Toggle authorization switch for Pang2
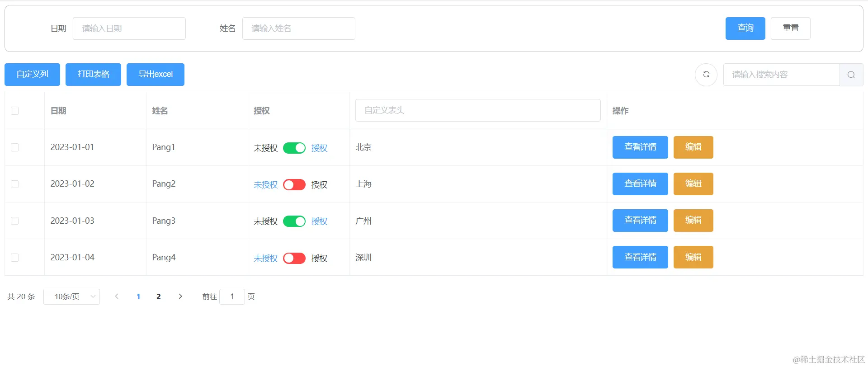The image size is (868, 367). pyautogui.click(x=294, y=184)
